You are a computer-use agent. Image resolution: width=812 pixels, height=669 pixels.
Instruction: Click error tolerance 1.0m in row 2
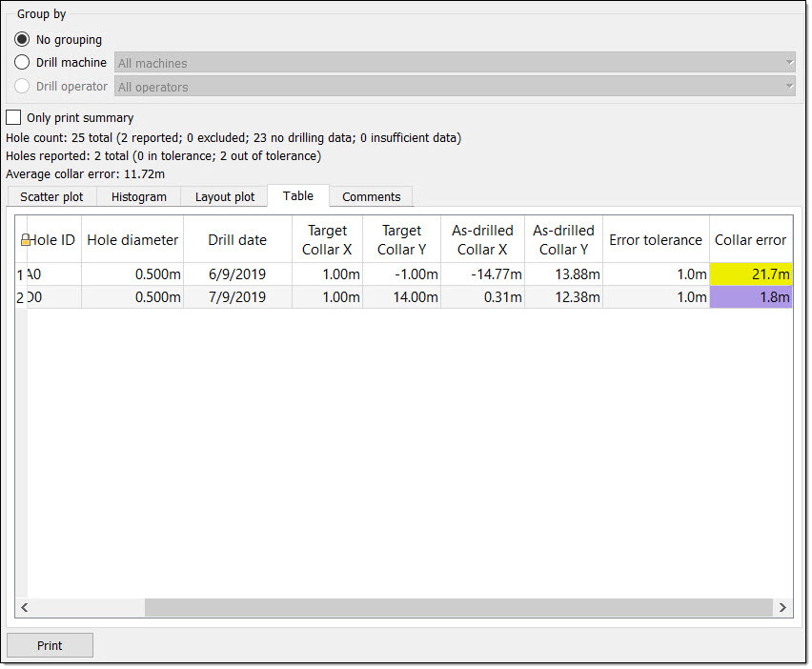[656, 297]
